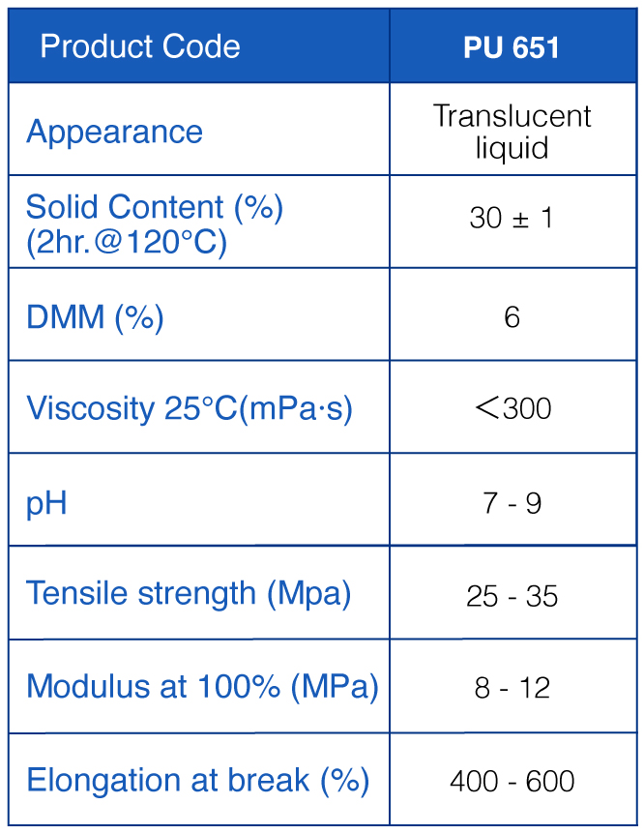Click the (2hr.@120°C) condition text
This screenshot has width=644, height=834.
click(x=127, y=242)
